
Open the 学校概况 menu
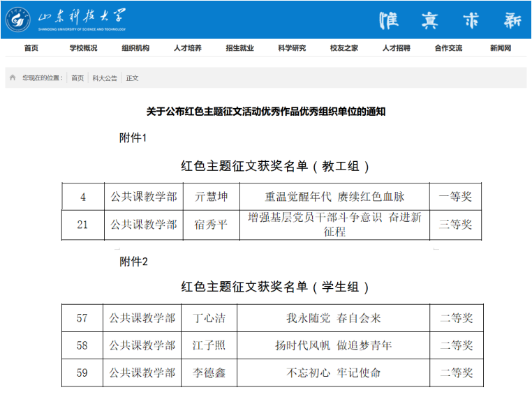pyautogui.click(x=83, y=48)
